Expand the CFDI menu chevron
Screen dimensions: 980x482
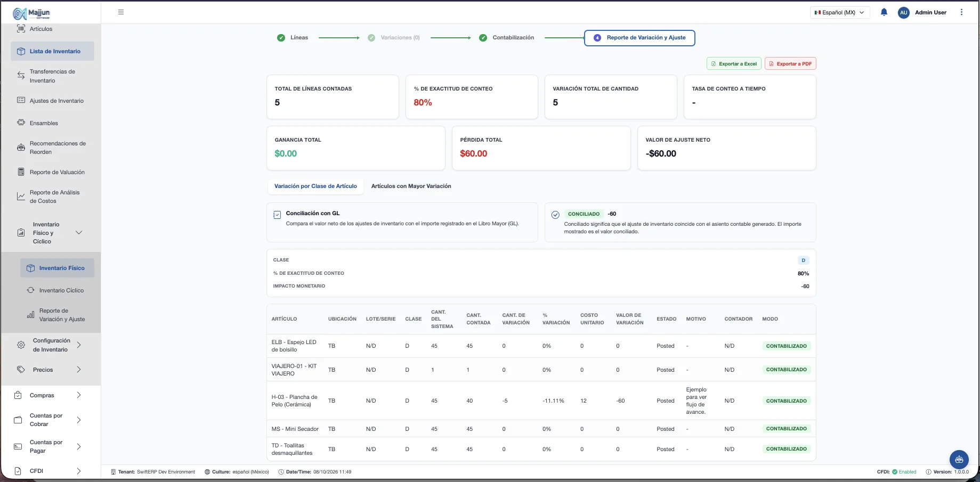[x=79, y=471]
